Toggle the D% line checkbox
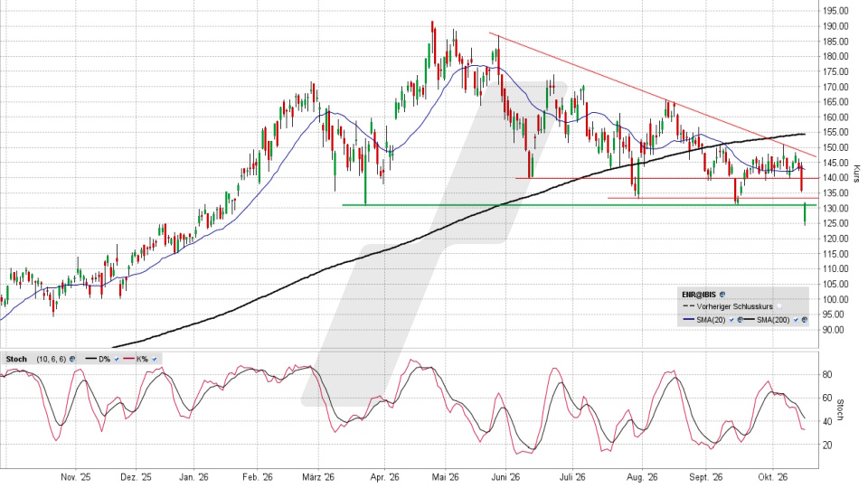The width and height of the screenshot is (868, 488). coord(117,359)
